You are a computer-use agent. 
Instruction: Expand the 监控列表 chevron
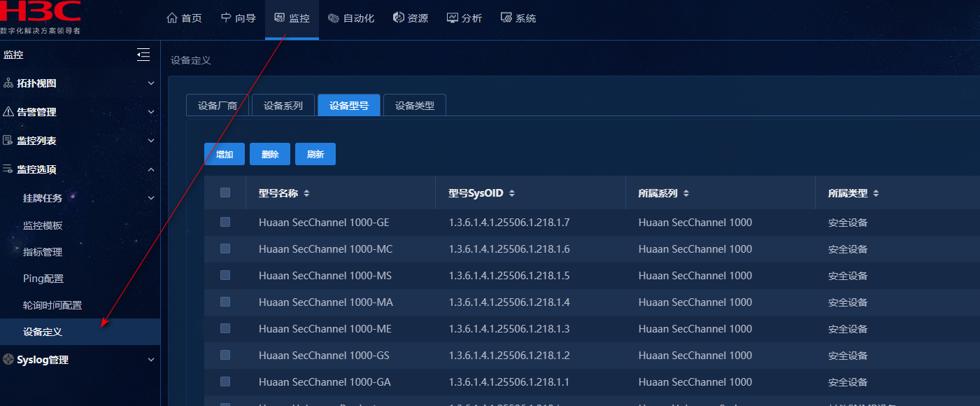coord(151,141)
